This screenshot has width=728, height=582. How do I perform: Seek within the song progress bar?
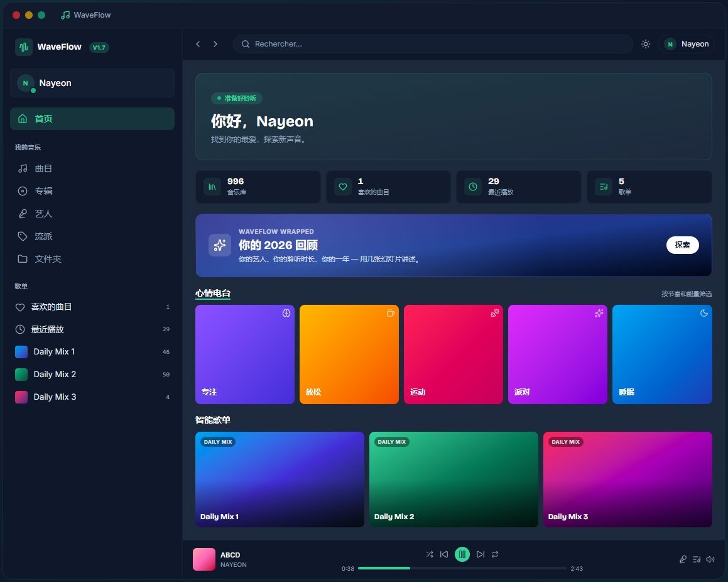[462, 568]
